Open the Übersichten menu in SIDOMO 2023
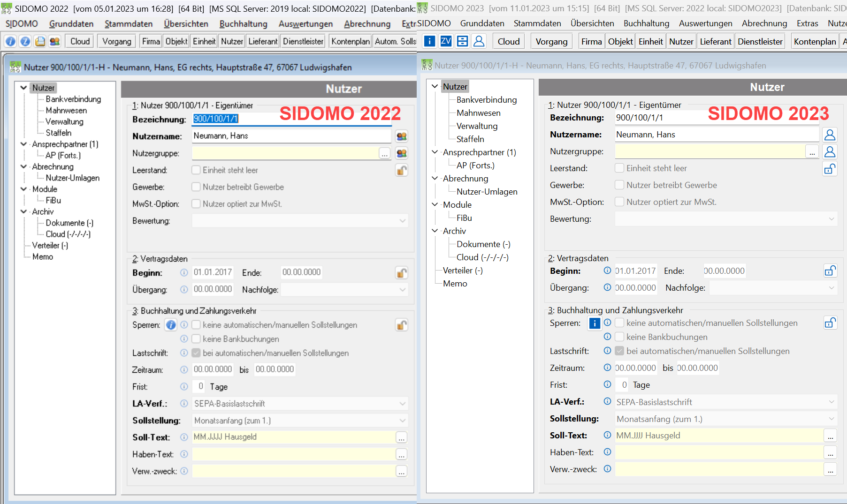 pyautogui.click(x=592, y=23)
